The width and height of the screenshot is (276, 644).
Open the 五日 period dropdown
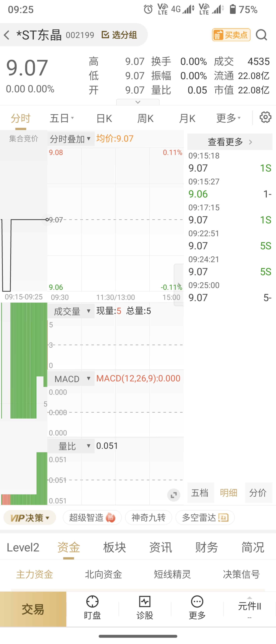(x=62, y=118)
